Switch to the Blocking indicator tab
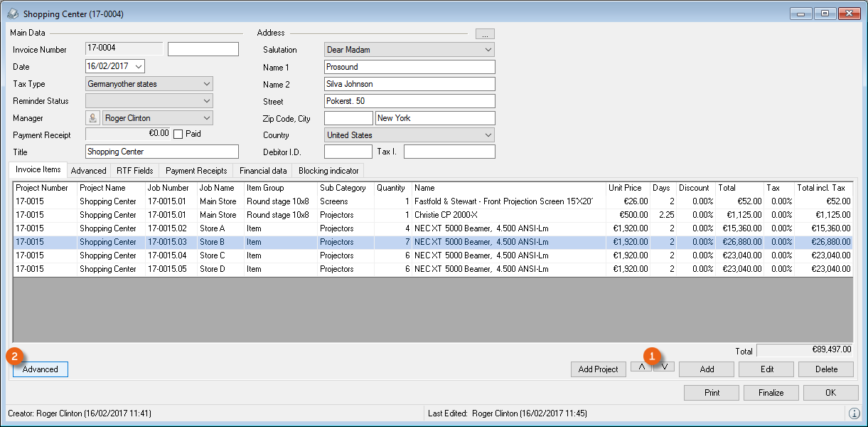 (328, 171)
